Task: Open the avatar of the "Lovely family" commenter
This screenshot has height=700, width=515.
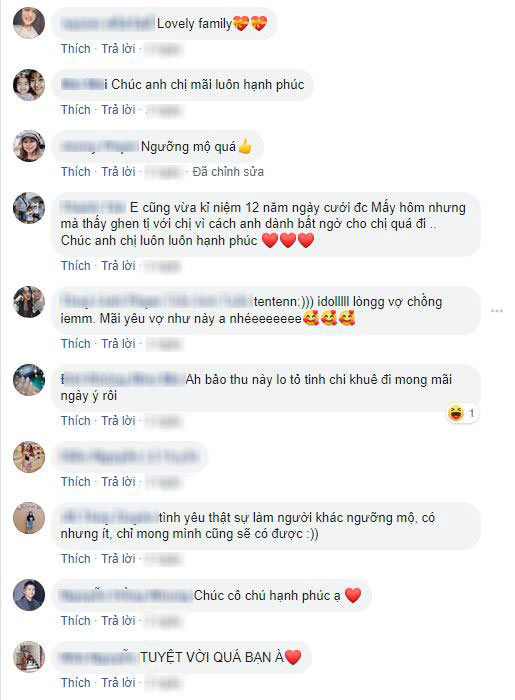Action: click(x=29, y=23)
